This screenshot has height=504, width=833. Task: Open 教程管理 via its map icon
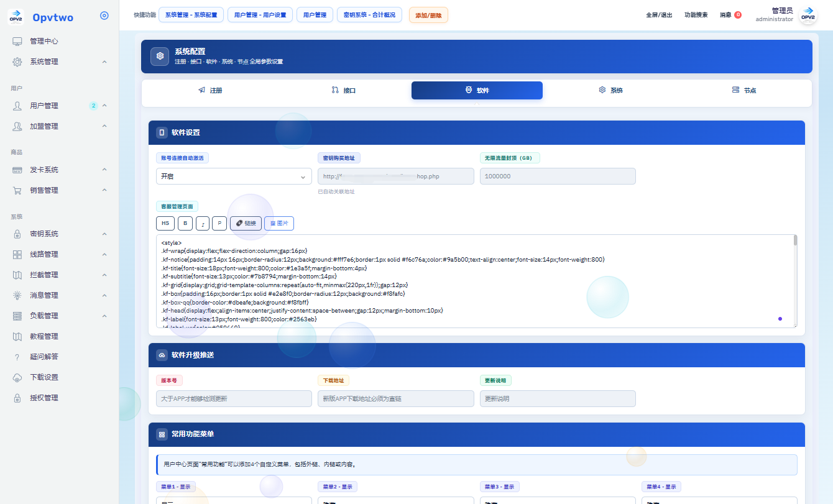(17, 336)
